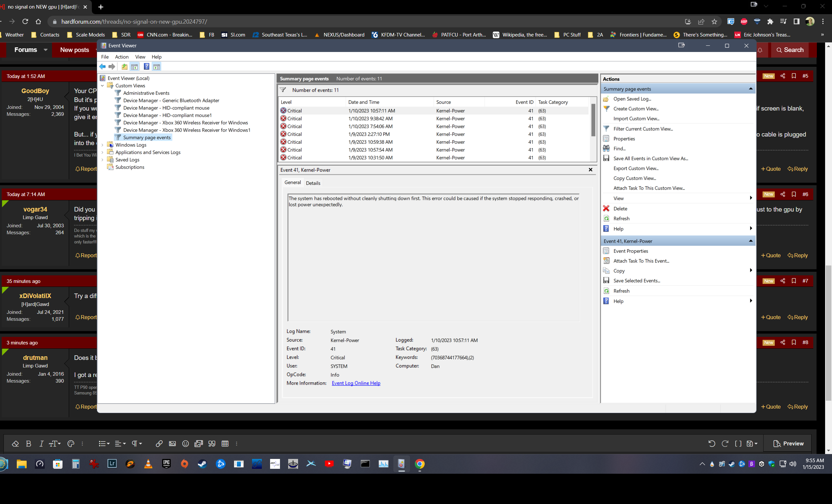
Task: Collapse the Event 41, Kernel-Power actions section
Action: (x=751, y=241)
